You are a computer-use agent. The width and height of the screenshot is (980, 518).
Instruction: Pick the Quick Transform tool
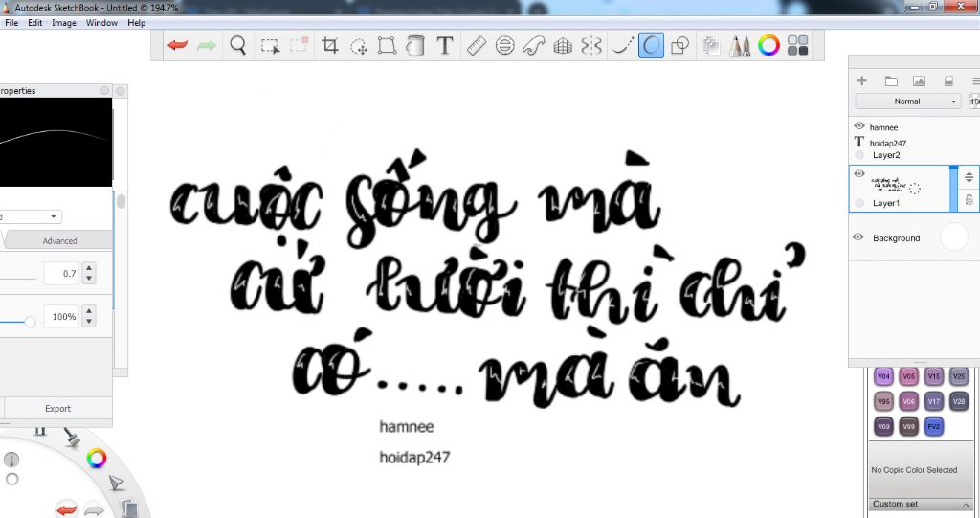[359, 46]
